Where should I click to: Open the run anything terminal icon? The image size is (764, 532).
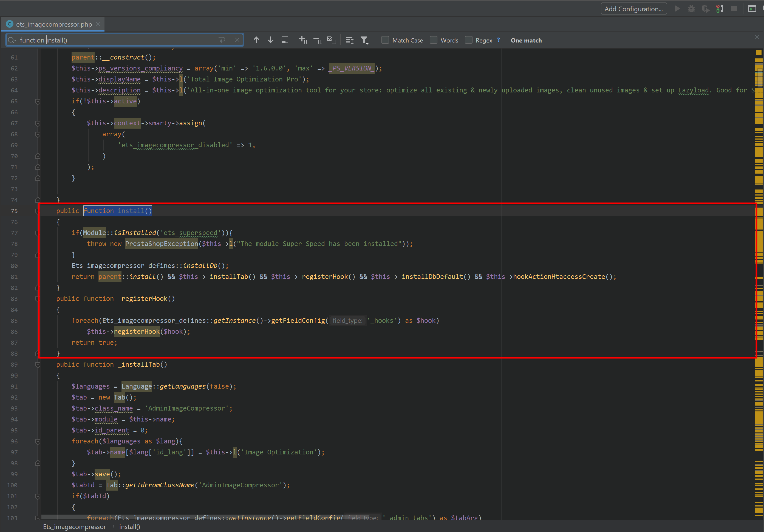[x=752, y=9]
